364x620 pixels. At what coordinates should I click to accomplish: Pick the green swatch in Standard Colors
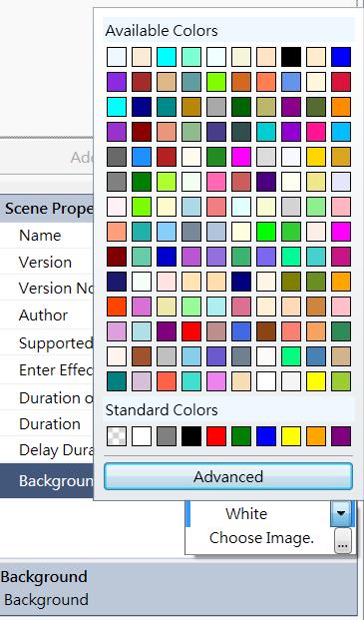point(241,436)
